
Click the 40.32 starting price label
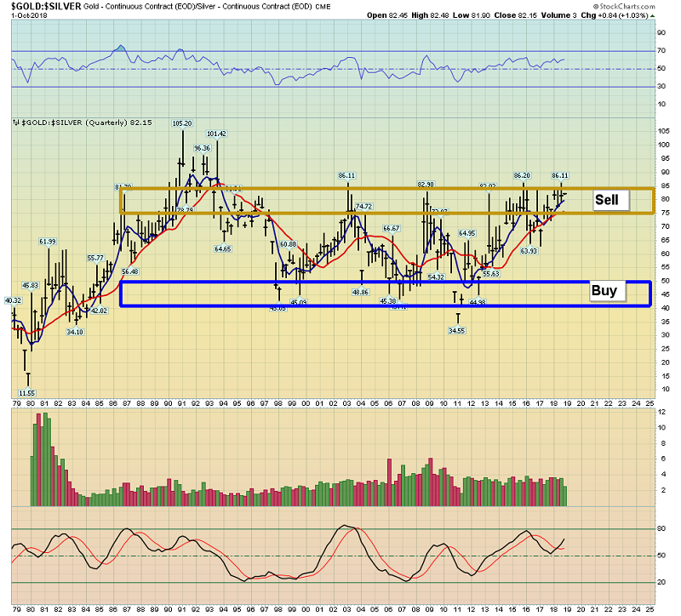pyautogui.click(x=13, y=300)
